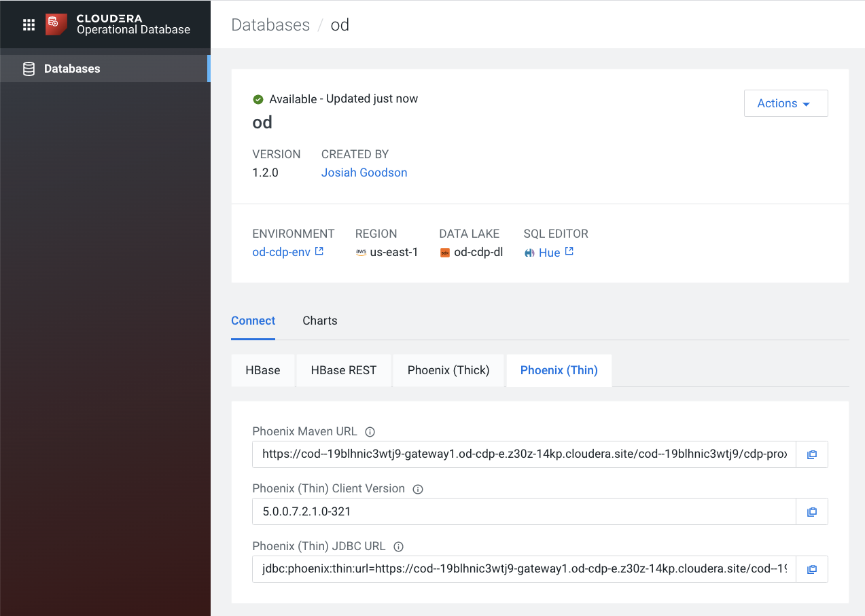Select the Databases icon in the sidebar
The width and height of the screenshot is (865, 616).
coord(28,68)
